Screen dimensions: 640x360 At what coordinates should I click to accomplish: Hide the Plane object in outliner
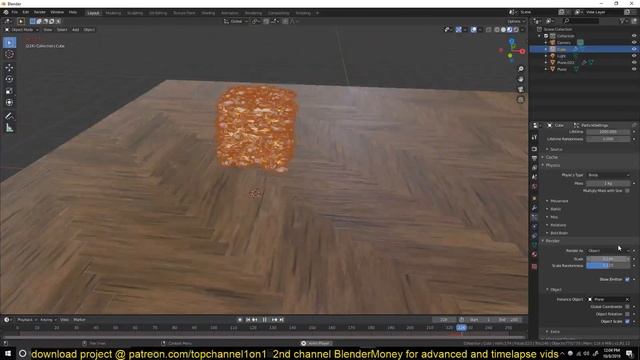tap(634, 69)
